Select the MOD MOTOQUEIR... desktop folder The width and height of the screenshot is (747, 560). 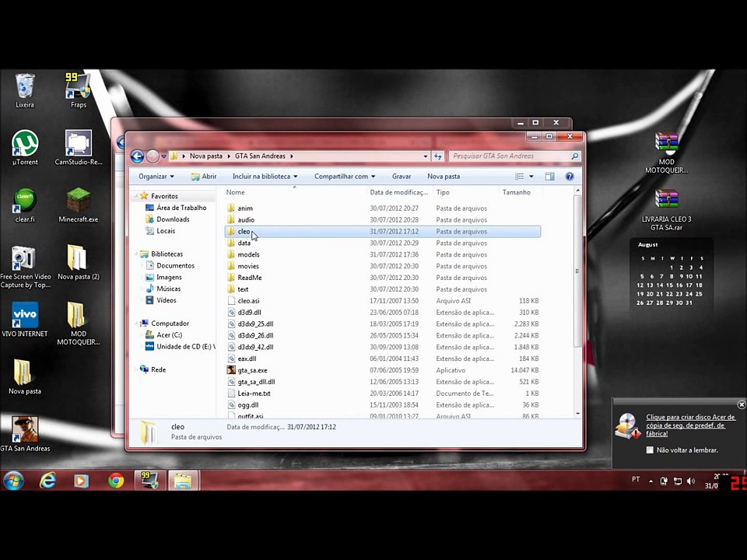pos(78,324)
